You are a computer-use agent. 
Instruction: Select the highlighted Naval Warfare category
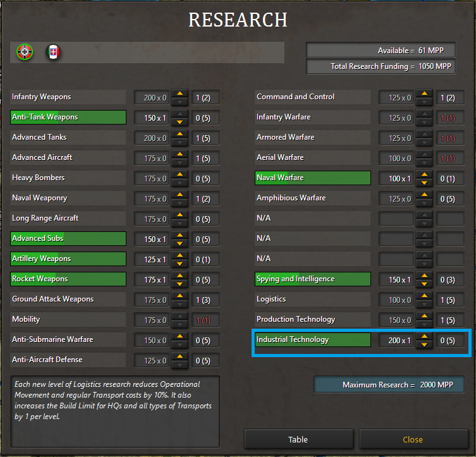pyautogui.click(x=313, y=178)
